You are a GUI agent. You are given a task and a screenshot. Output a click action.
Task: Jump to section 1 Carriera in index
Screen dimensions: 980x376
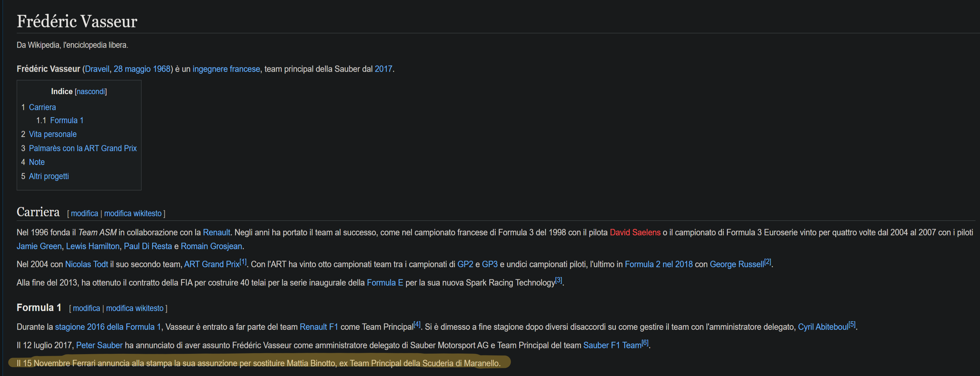[42, 107]
